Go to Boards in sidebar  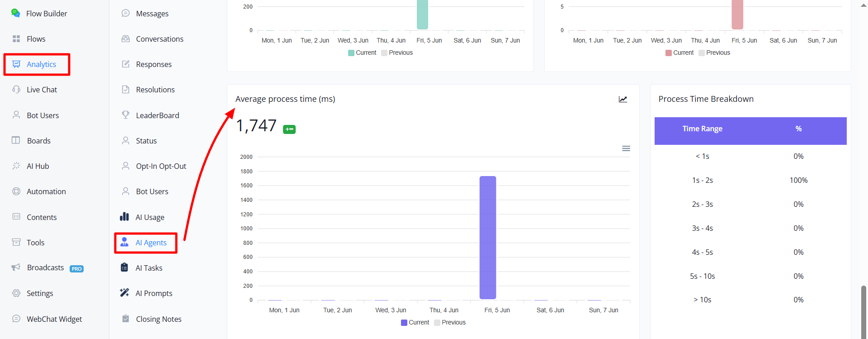click(x=39, y=141)
